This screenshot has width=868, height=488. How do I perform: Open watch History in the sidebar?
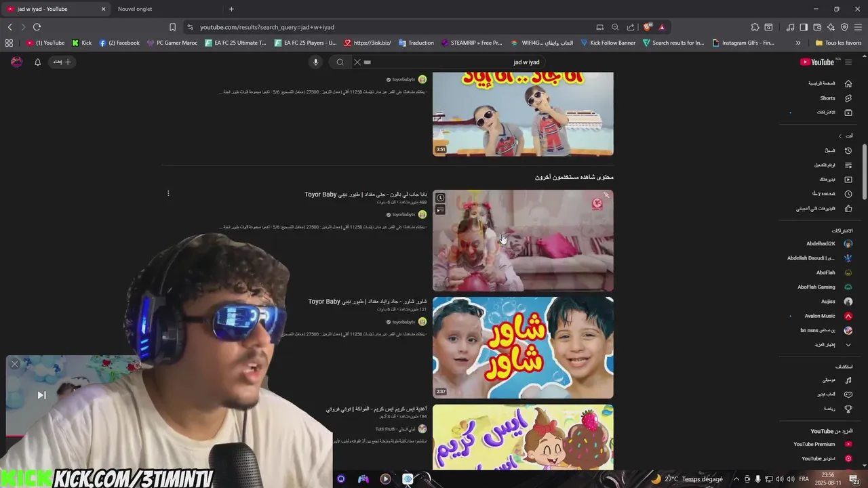[x=838, y=150]
